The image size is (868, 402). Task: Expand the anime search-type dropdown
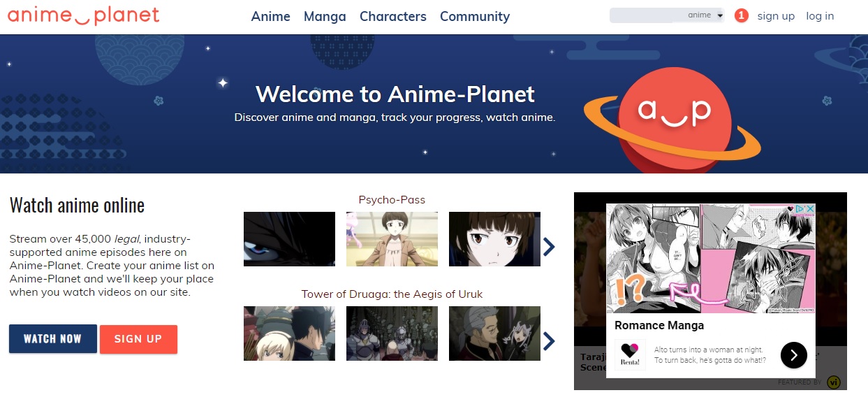coord(705,15)
